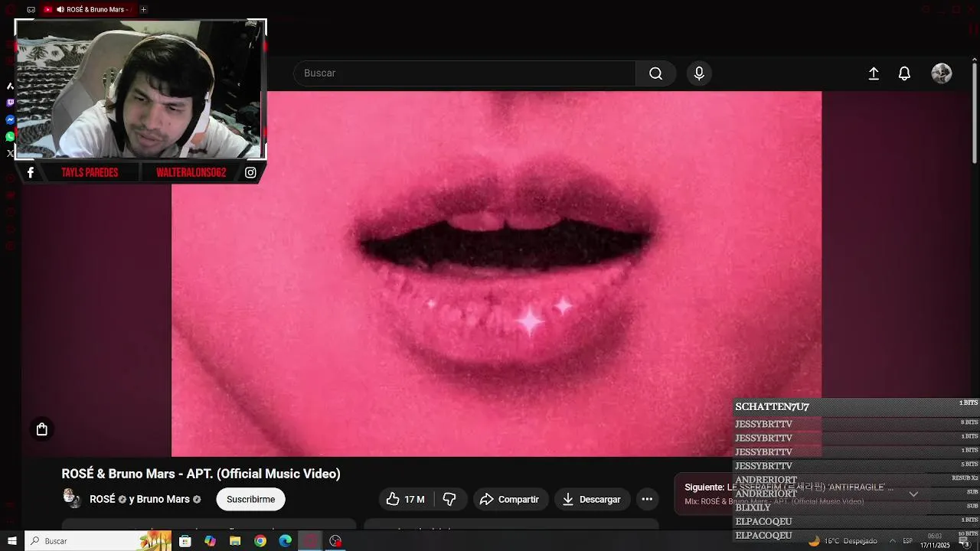The width and height of the screenshot is (980, 551).
Task: Open Microsoft Store from taskbar
Action: click(x=185, y=541)
